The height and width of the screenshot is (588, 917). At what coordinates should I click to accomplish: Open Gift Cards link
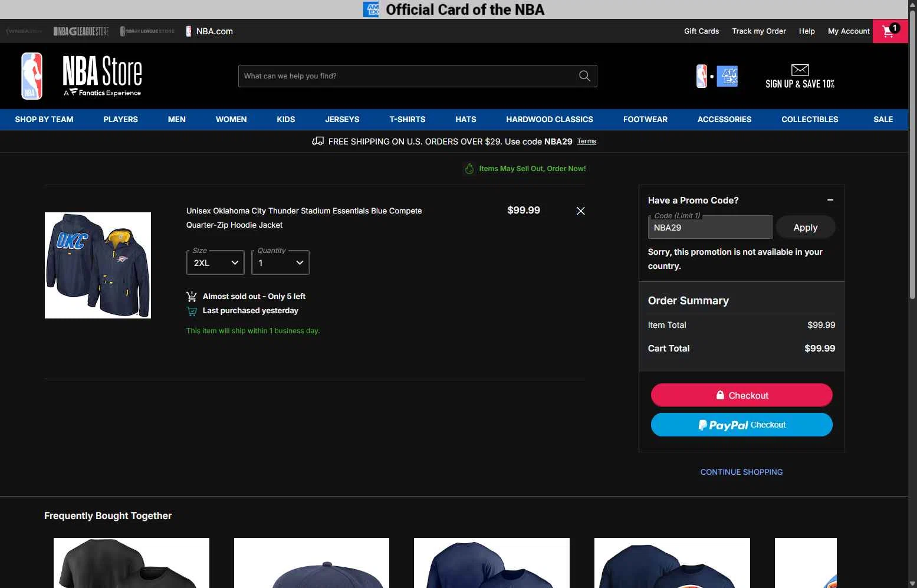click(701, 31)
